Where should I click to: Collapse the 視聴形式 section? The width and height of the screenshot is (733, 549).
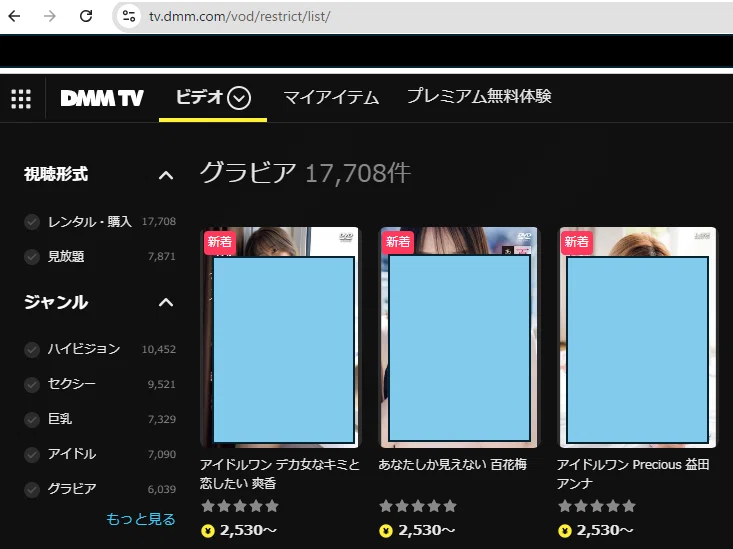pyautogui.click(x=166, y=175)
